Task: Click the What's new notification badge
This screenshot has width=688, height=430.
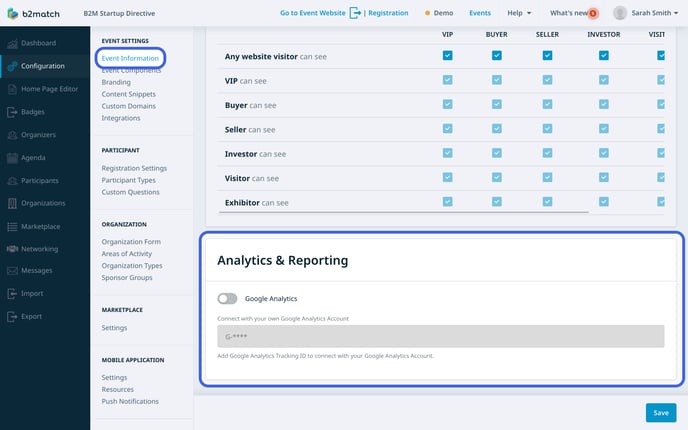Action: 593,14
